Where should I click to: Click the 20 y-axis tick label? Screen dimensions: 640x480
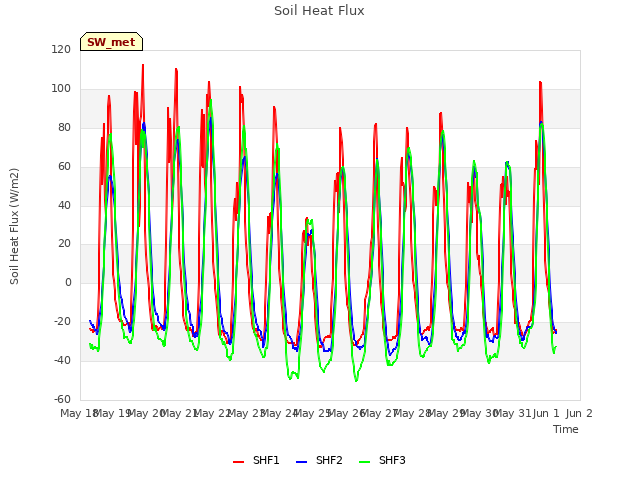(64, 243)
